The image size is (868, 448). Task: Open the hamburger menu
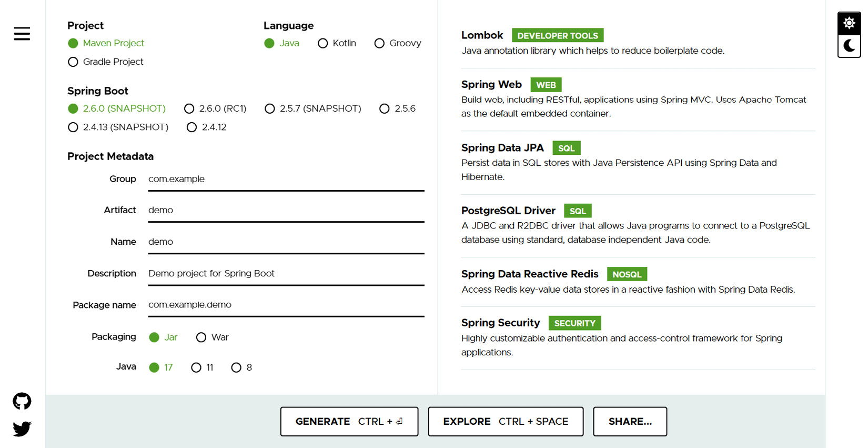pyautogui.click(x=22, y=34)
